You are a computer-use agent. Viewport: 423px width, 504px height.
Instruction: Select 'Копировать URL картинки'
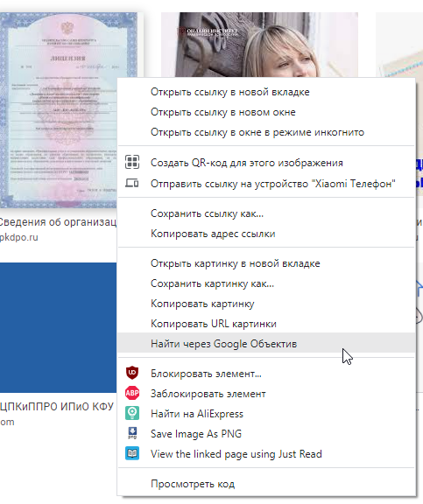[x=267, y=324]
